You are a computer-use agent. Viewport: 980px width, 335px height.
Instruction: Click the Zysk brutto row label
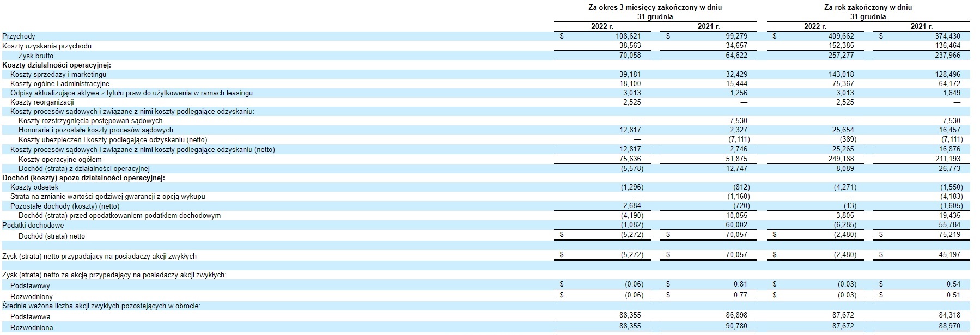[36, 56]
